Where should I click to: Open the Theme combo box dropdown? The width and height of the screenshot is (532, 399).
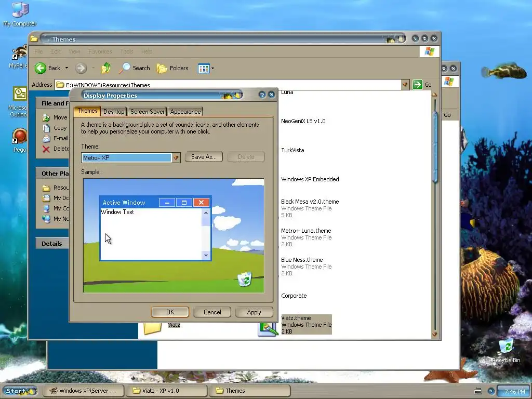click(x=176, y=157)
